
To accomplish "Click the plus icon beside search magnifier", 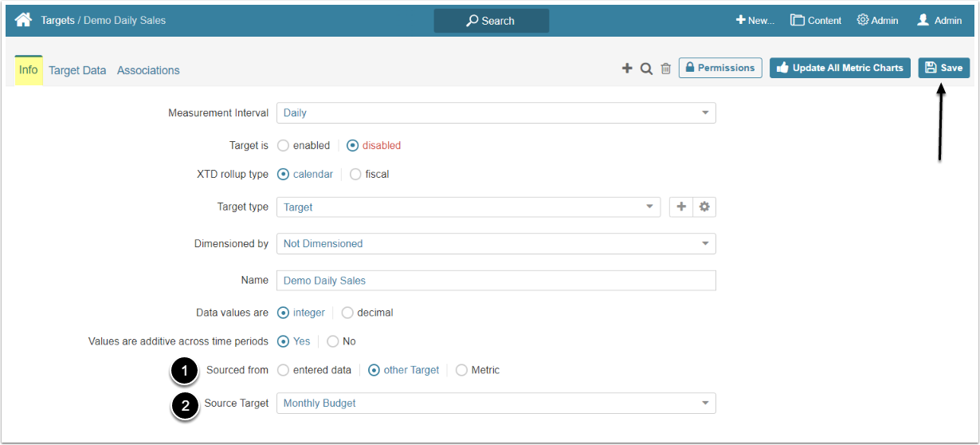I will tap(627, 69).
